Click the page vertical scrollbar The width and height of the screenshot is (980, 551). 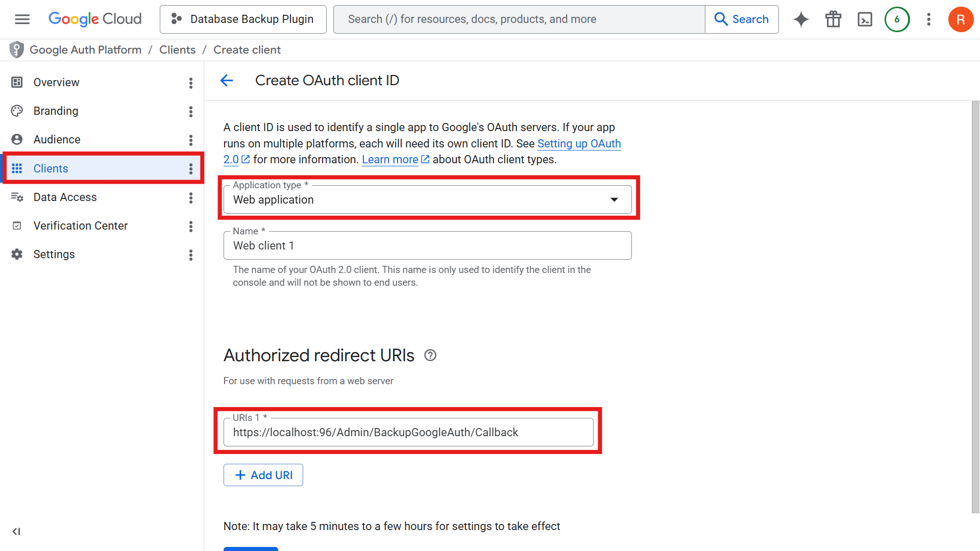point(975,306)
